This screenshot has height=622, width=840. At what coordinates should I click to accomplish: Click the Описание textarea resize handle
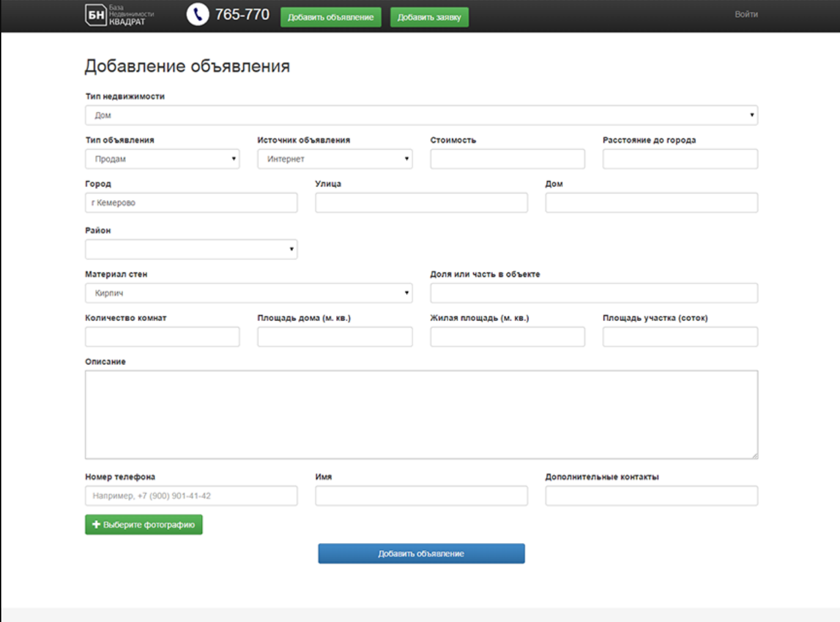pyautogui.click(x=755, y=456)
